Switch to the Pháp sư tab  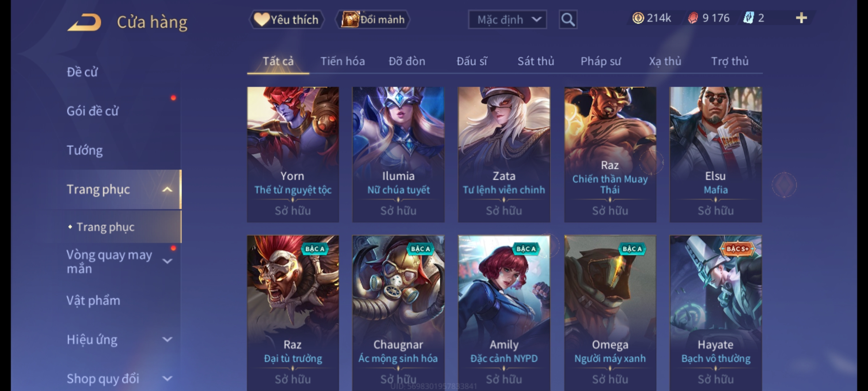point(600,61)
